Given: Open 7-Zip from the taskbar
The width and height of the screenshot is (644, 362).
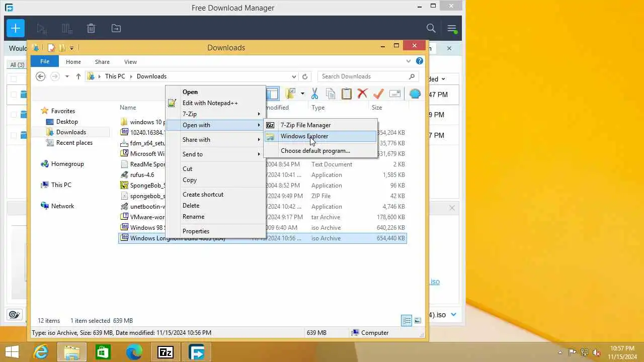Looking at the screenshot, I should (x=166, y=352).
